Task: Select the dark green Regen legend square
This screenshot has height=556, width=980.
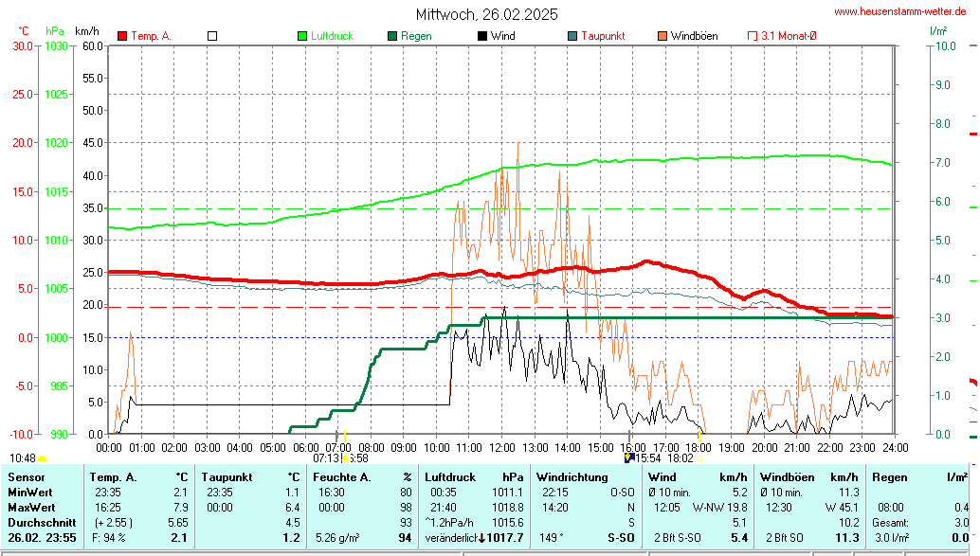Action: coord(392,36)
